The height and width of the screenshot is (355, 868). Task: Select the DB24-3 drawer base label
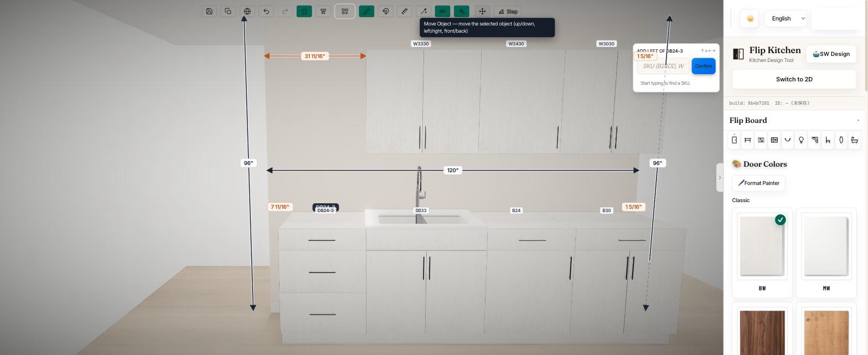tap(325, 210)
